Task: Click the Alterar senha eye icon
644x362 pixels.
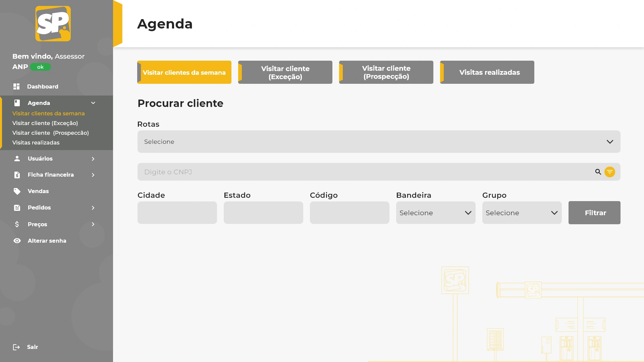Action: [x=17, y=241]
